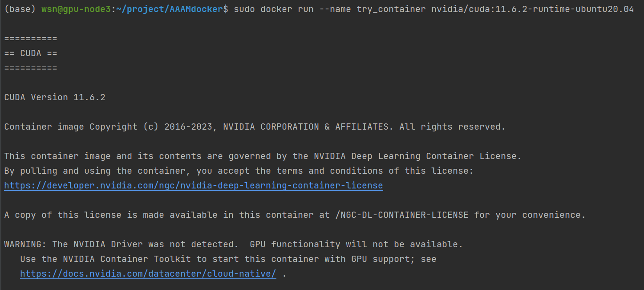Click the WARNING: label in the output

[25, 244]
